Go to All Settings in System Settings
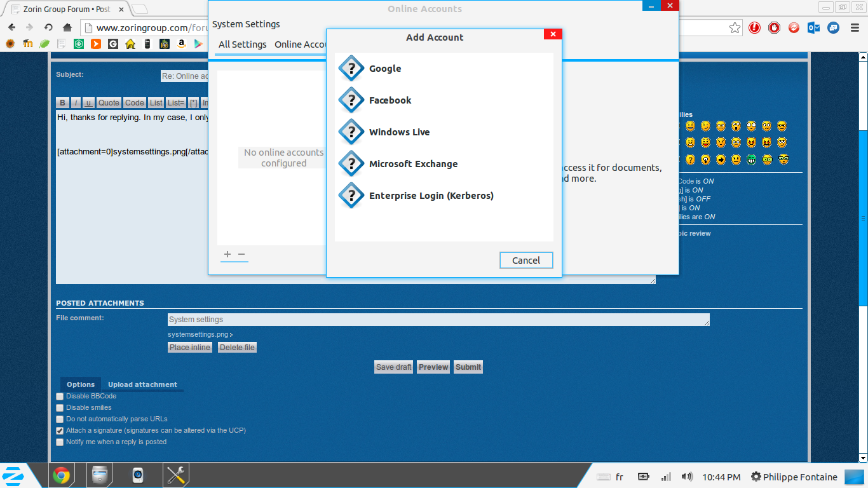This screenshot has height=488, width=868. (x=242, y=44)
